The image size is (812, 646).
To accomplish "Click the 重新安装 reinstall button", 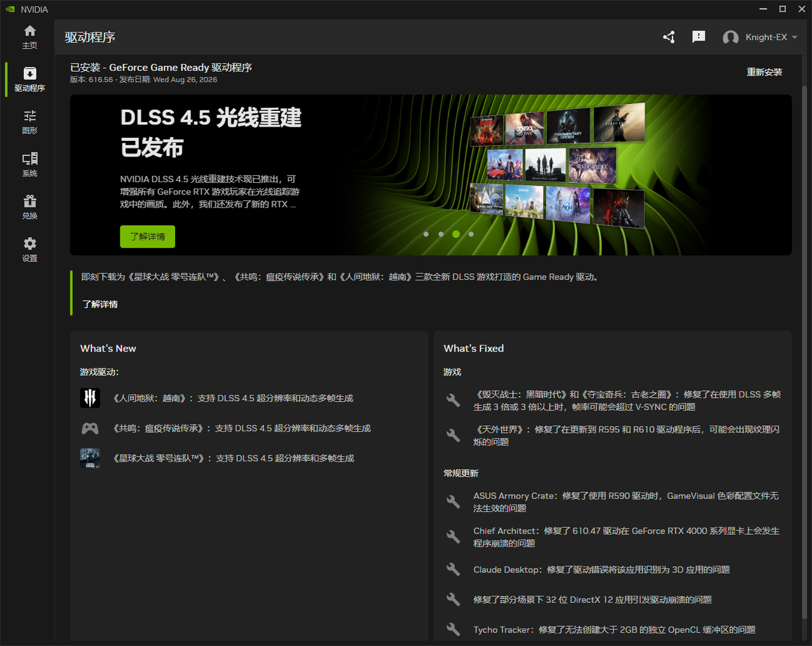I will pyautogui.click(x=764, y=72).
